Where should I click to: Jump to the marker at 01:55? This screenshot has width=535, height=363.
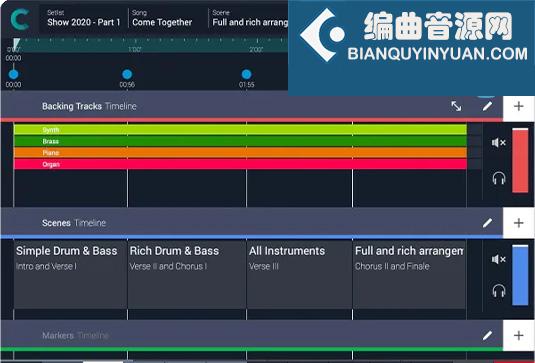(246, 74)
